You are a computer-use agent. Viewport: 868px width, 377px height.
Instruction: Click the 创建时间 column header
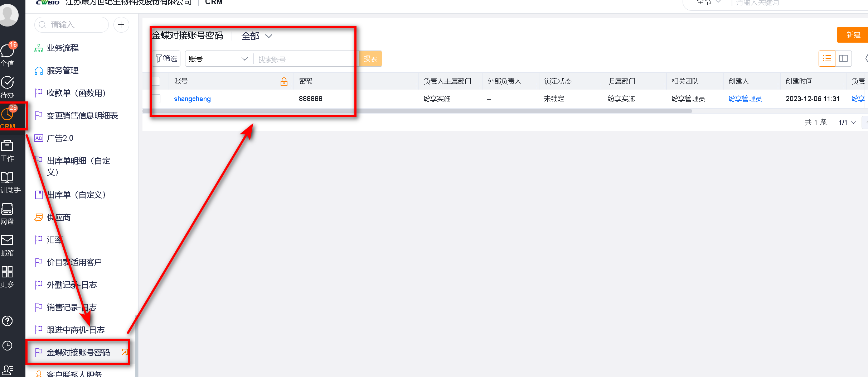coord(799,81)
